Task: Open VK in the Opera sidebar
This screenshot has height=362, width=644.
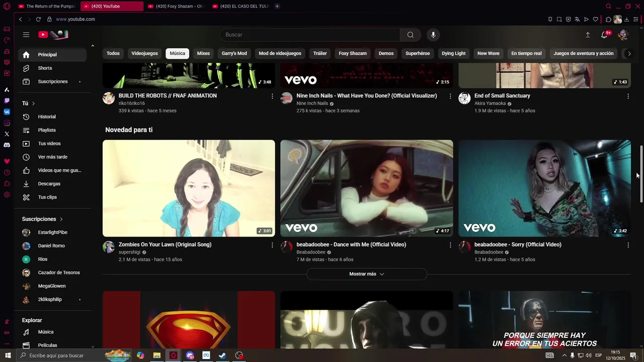Action: coord(7,112)
